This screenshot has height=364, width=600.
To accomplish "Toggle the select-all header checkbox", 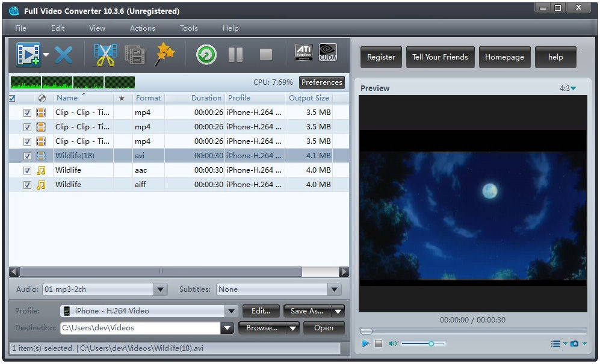I will [12, 98].
